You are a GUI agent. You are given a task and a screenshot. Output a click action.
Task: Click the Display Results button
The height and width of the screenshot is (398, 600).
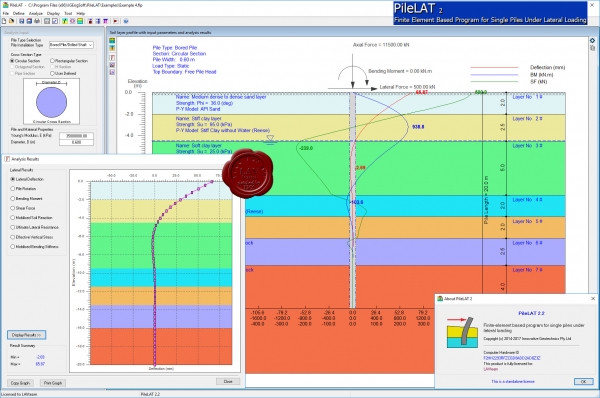[x=26, y=335]
